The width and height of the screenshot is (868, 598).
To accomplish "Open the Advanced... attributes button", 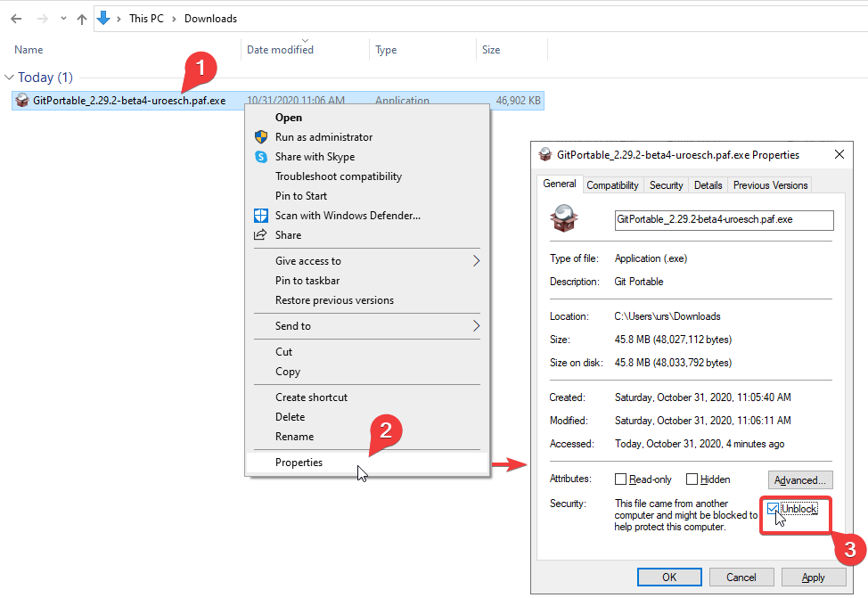I will [800, 480].
